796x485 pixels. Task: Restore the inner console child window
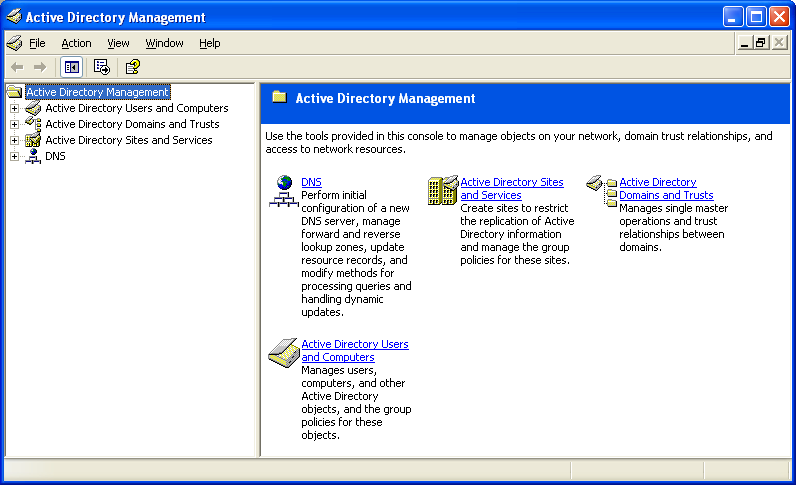pyautogui.click(x=760, y=43)
